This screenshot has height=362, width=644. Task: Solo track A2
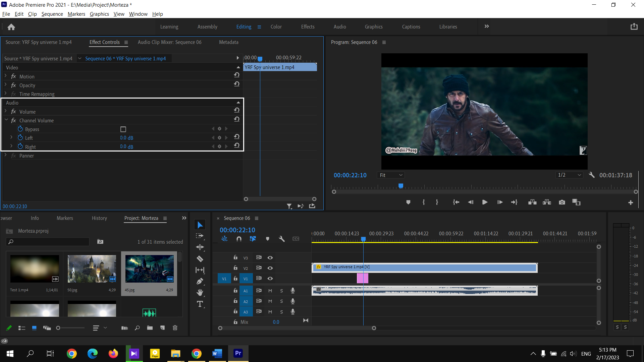point(281,301)
